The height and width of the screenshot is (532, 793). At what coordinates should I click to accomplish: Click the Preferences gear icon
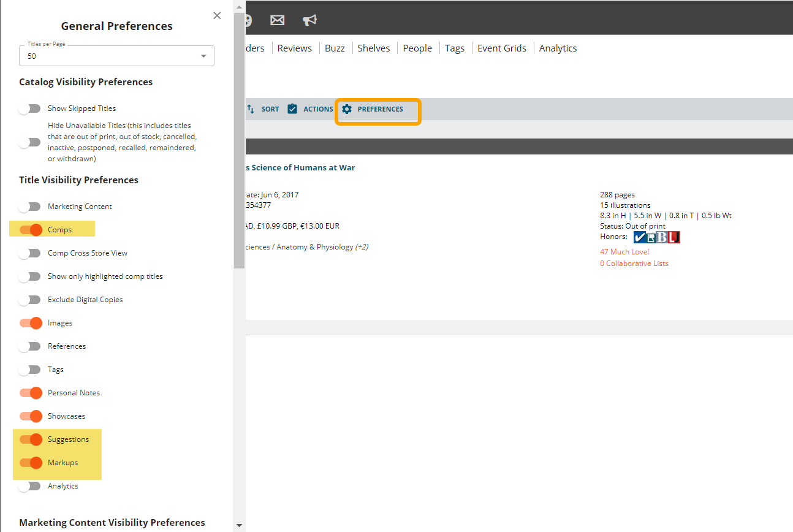[347, 109]
